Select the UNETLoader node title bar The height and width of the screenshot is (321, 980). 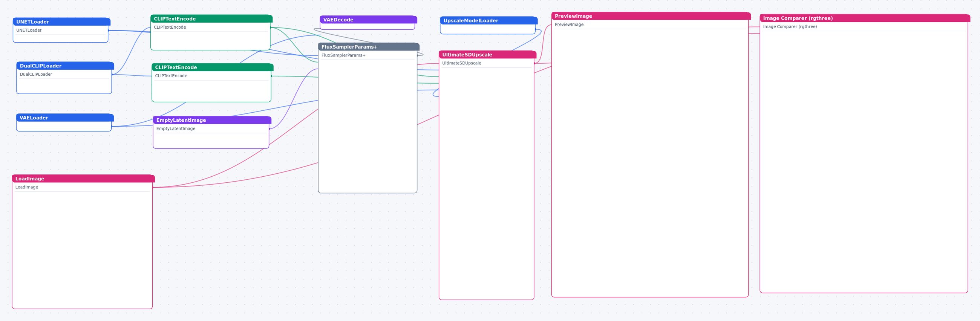click(x=62, y=22)
